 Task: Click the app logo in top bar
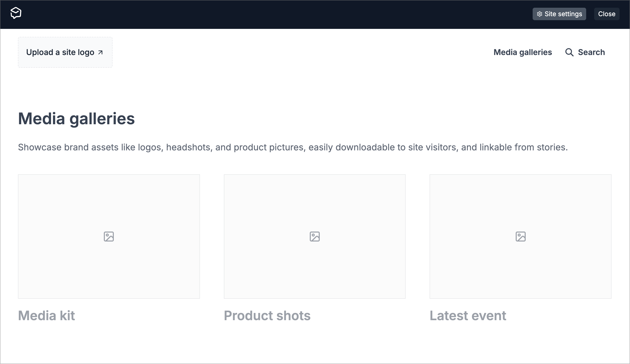[16, 13]
